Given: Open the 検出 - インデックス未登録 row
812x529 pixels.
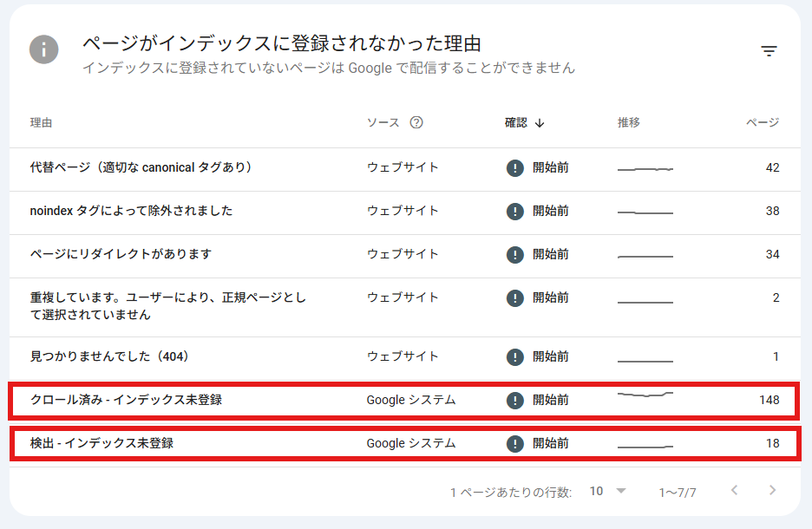Looking at the screenshot, I should pos(405,444).
